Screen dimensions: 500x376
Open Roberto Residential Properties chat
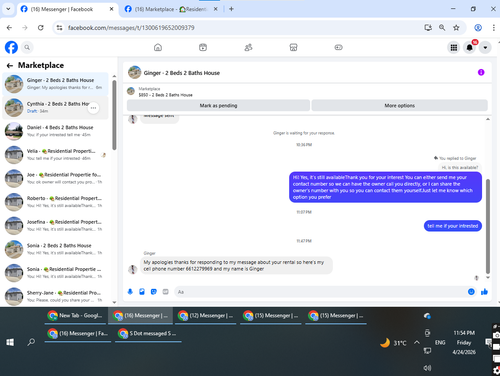pos(55,202)
